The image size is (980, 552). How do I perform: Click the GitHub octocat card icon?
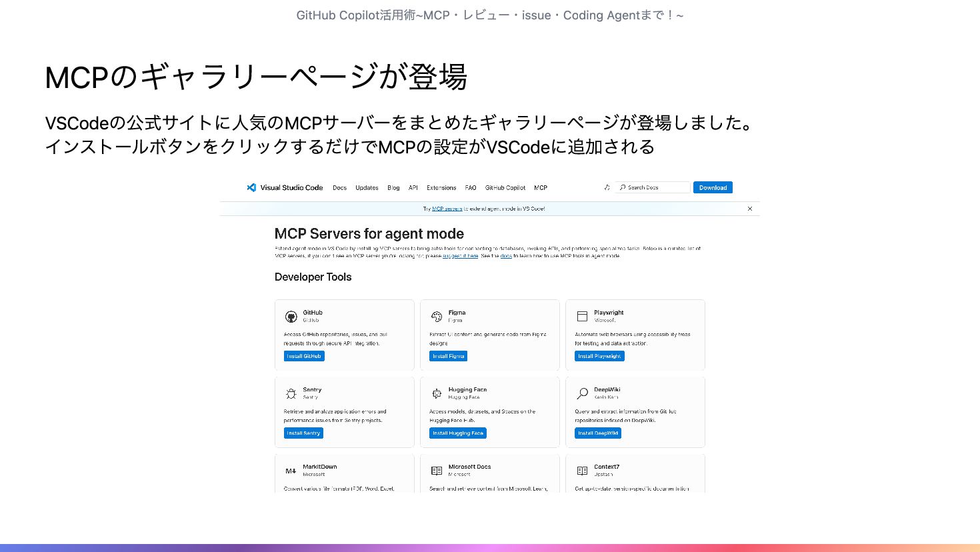[x=291, y=317]
